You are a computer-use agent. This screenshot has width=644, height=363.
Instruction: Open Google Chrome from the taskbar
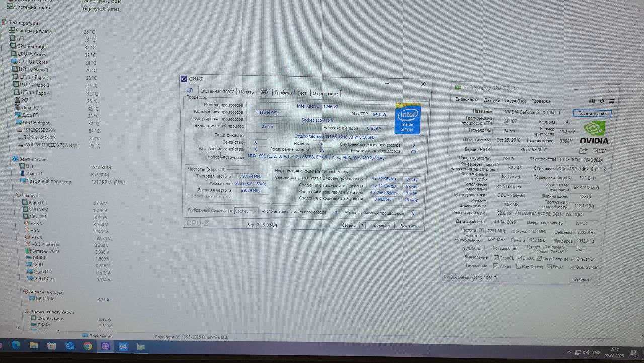[x=88, y=346]
